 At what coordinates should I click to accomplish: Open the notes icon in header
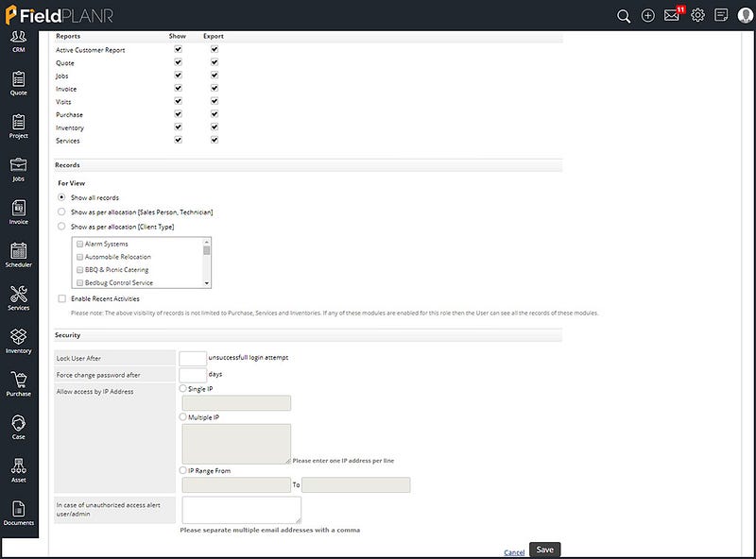tap(721, 15)
